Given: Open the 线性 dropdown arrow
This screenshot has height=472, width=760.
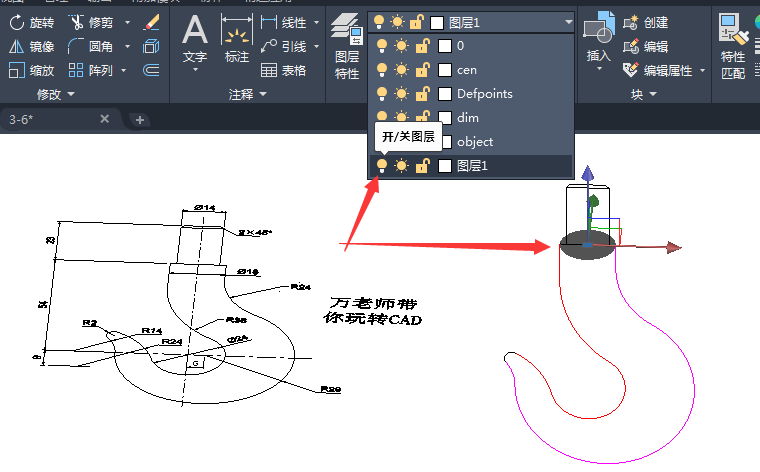Looking at the screenshot, I should click(x=317, y=22).
